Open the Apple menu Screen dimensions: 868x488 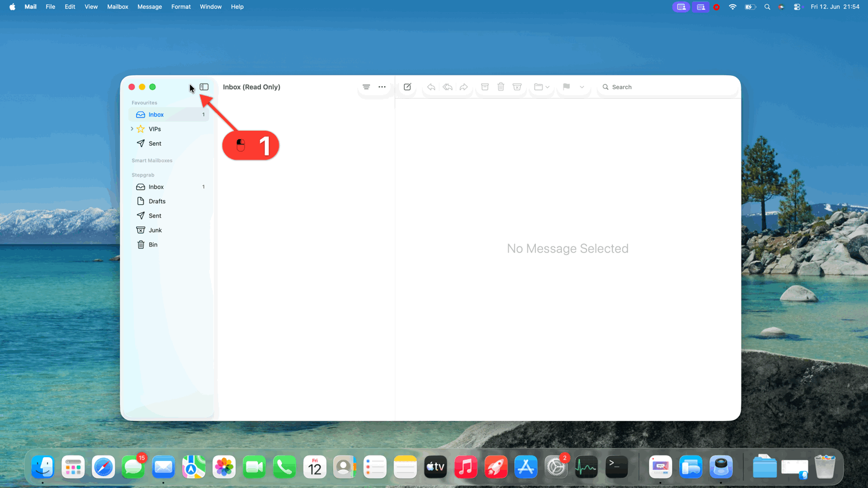(x=12, y=7)
